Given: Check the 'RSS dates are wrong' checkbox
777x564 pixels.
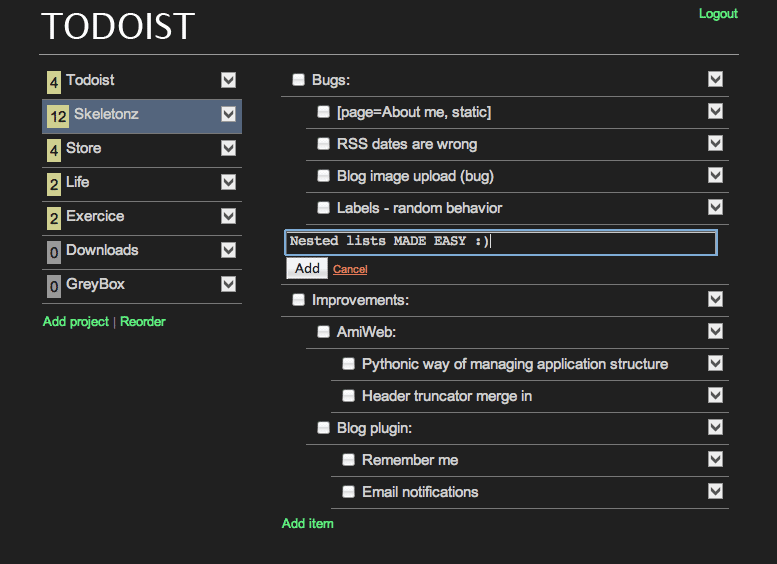Looking at the screenshot, I should click(323, 144).
